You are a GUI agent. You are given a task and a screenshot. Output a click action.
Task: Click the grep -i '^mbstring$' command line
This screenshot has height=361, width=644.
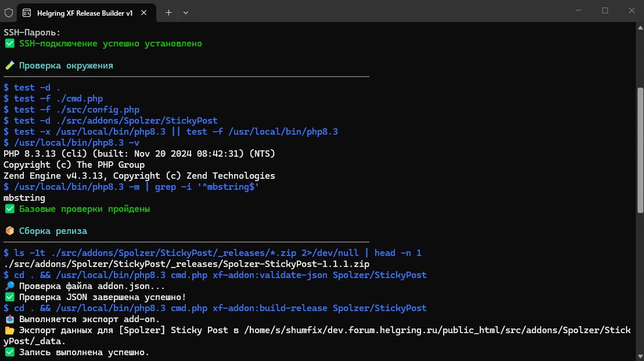tap(131, 187)
